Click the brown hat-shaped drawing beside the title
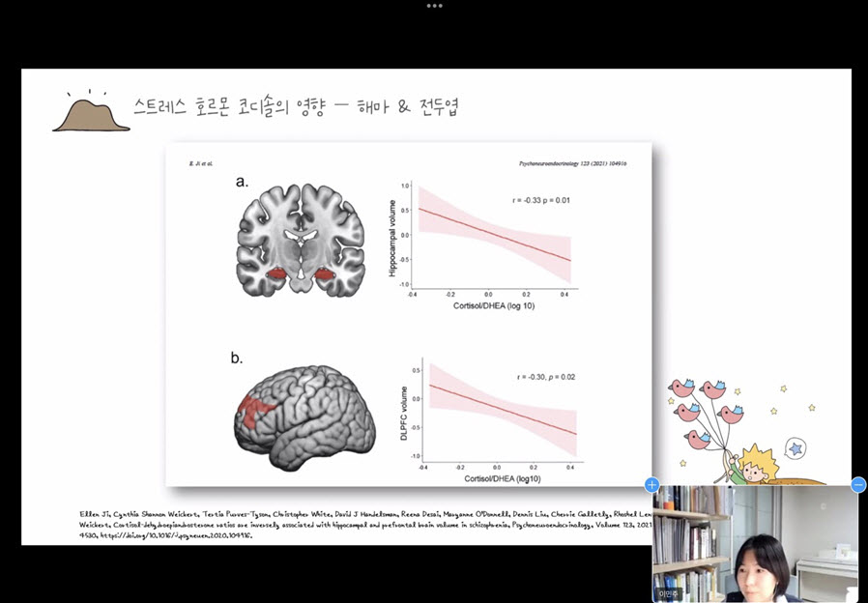This screenshot has height=603, width=868. click(91, 113)
